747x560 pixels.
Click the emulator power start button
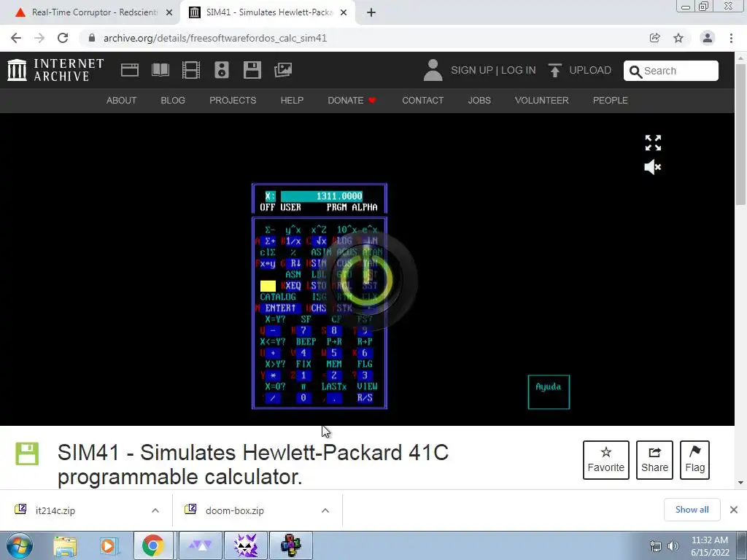tap(368, 279)
